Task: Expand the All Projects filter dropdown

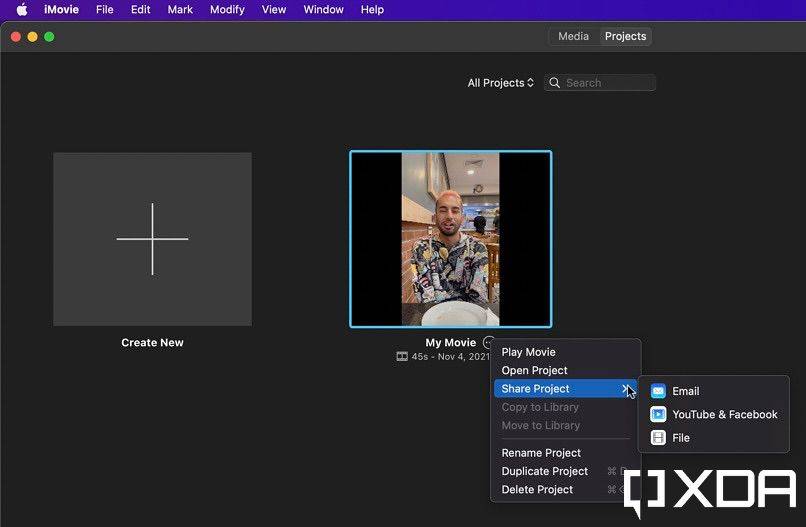Action: coord(500,83)
